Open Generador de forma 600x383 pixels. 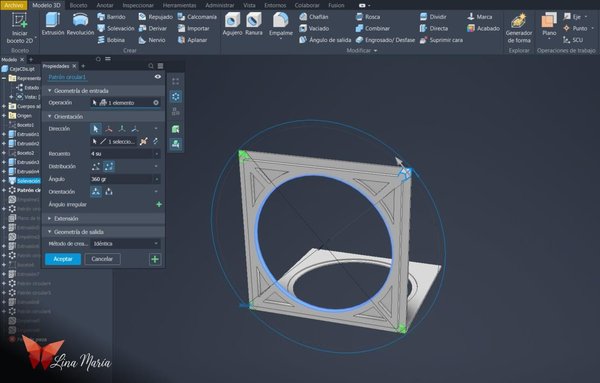(518, 28)
